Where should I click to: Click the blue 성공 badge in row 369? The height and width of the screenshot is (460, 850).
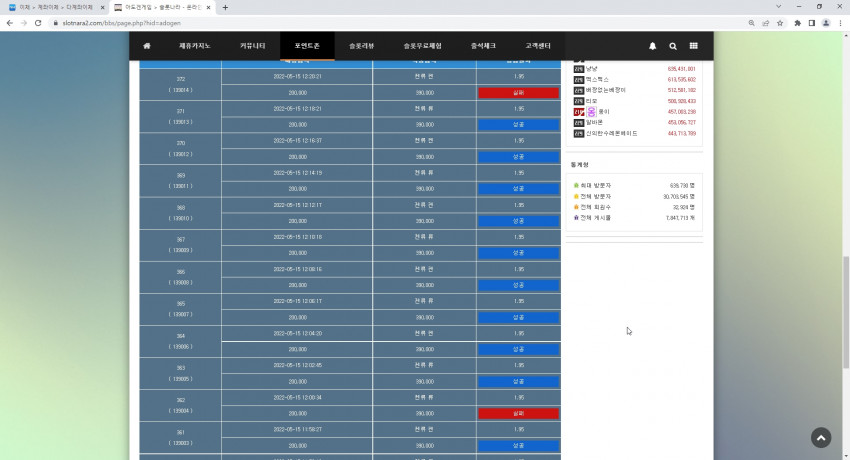click(x=518, y=189)
